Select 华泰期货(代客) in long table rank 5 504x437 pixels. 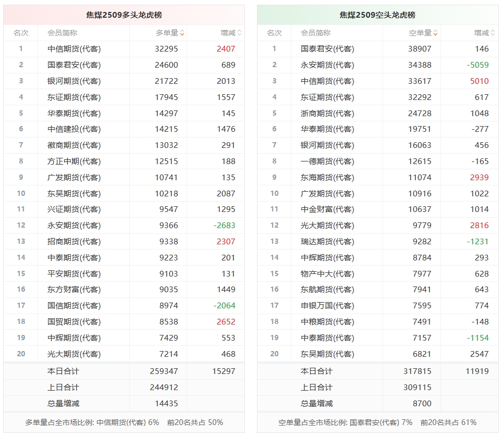tap(74, 113)
